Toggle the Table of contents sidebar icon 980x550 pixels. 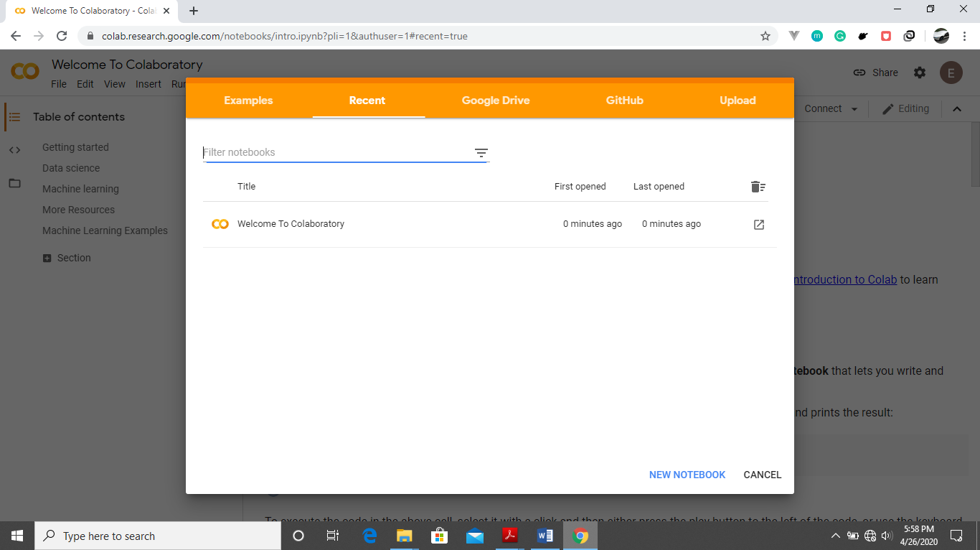click(14, 116)
